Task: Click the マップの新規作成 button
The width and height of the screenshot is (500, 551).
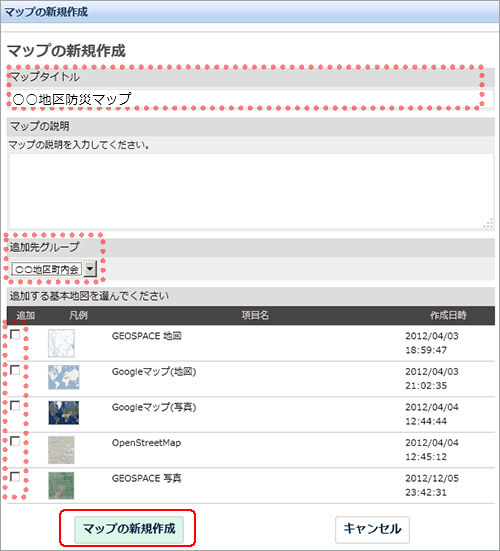Action: 129,529
